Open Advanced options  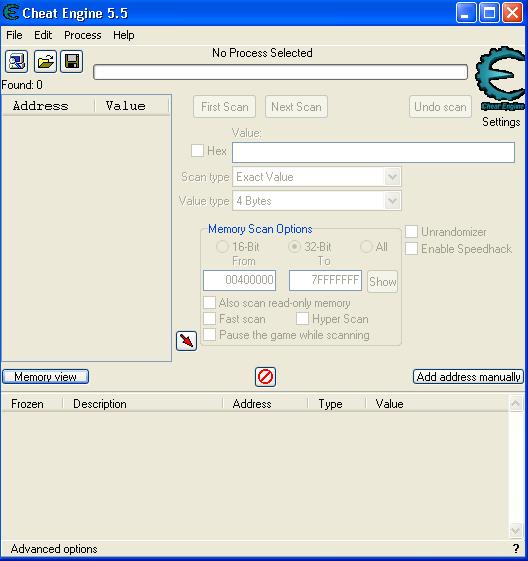54,549
